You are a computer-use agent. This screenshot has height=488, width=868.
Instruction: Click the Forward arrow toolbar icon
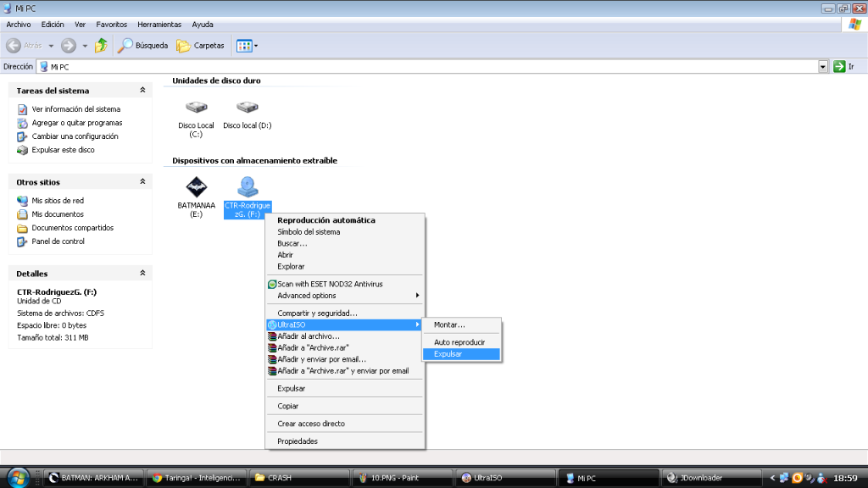tap(69, 46)
